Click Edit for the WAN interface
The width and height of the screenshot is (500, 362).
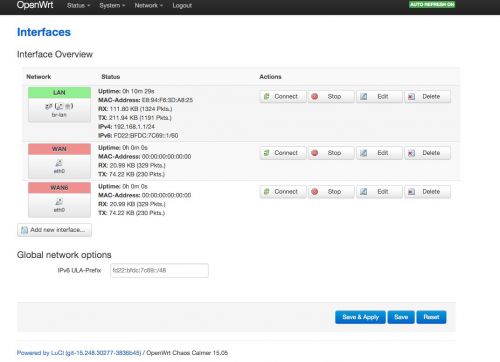[379, 153]
